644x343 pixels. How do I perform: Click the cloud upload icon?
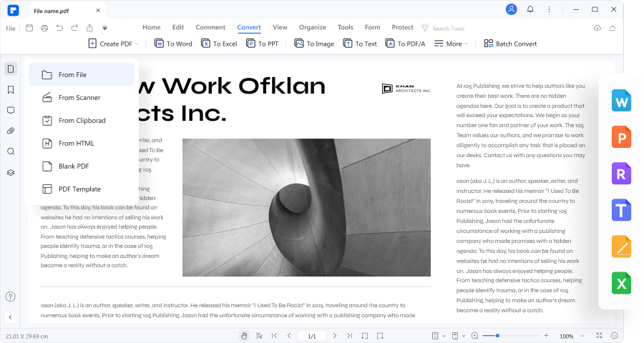coord(597,28)
